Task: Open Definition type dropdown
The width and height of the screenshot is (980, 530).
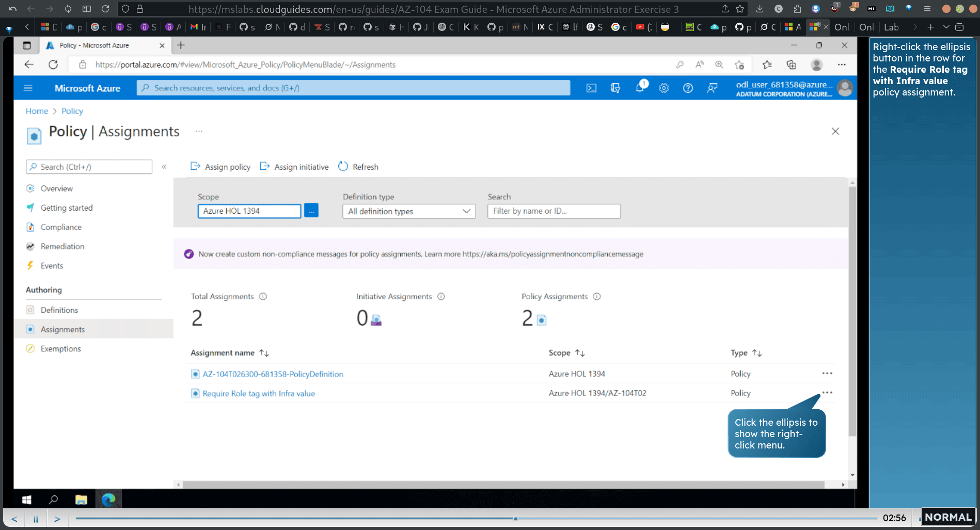Action: point(409,211)
